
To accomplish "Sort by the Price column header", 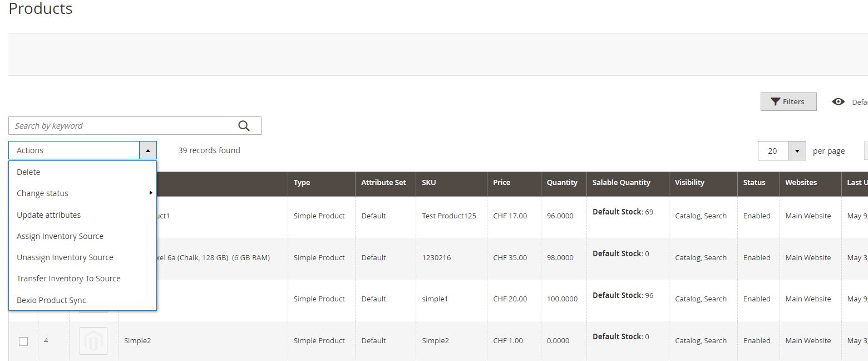I will tap(501, 183).
